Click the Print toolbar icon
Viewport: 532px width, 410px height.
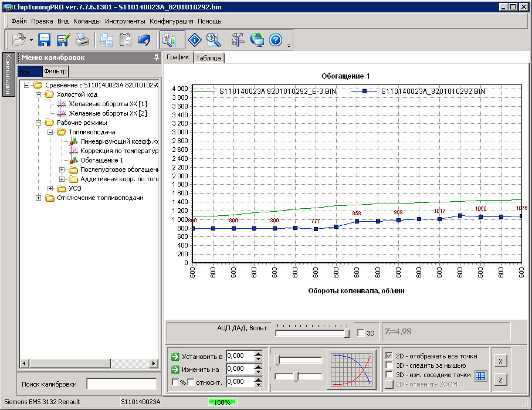point(82,40)
